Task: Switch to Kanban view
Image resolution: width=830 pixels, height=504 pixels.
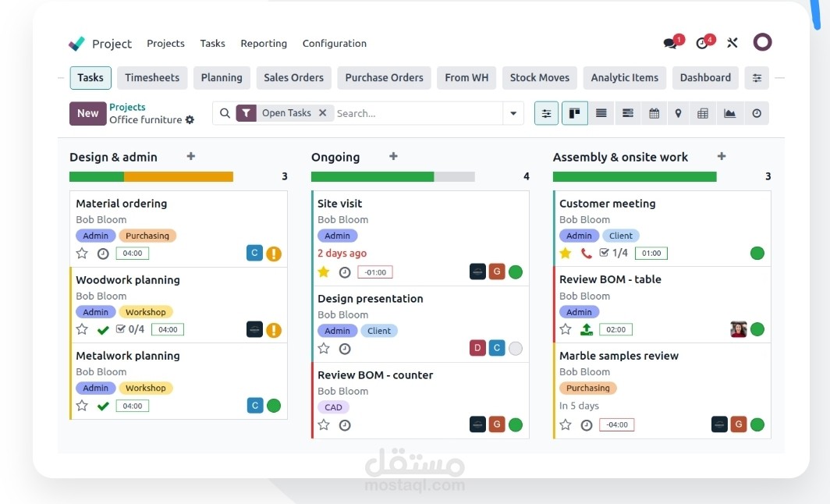Action: [574, 113]
